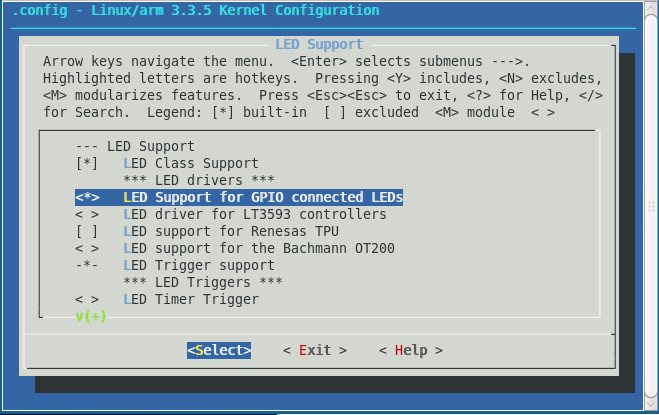
Task: Click the '--- LED Support' header line
Action: [135, 146]
